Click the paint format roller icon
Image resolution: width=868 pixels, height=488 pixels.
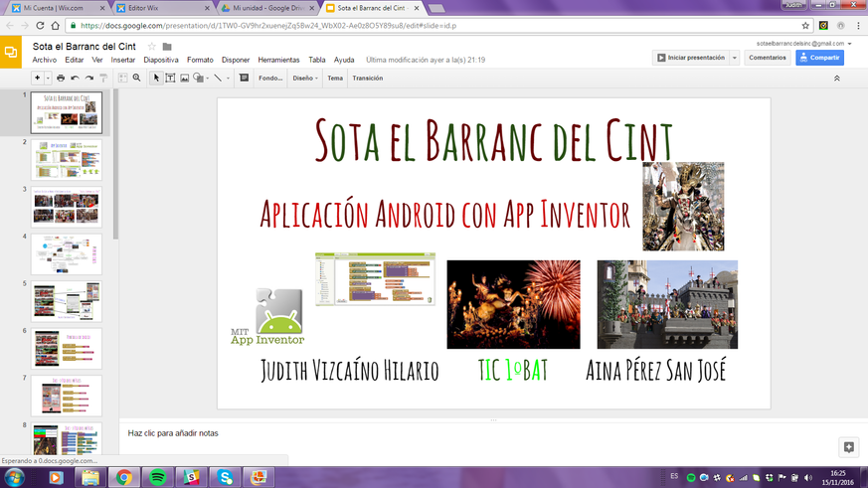pos(103,78)
